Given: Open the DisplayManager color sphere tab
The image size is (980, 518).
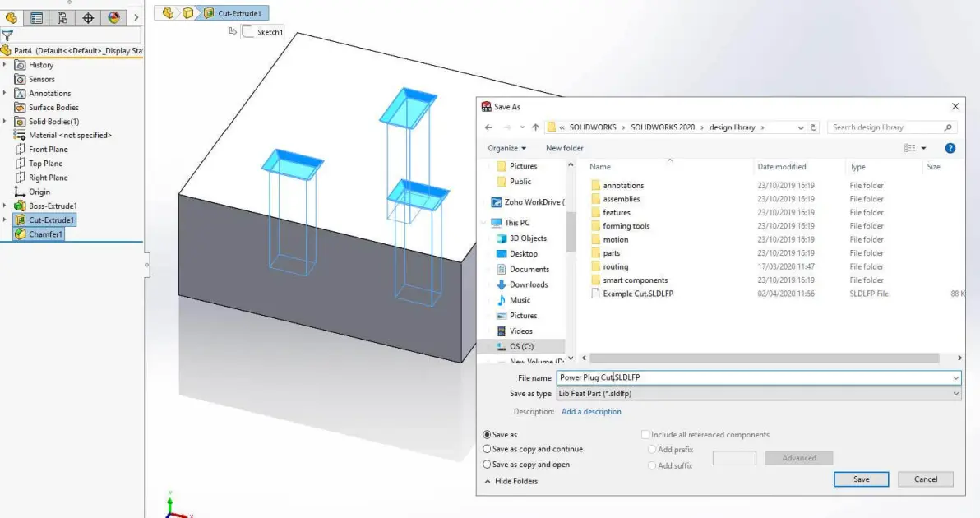Looking at the screenshot, I should pyautogui.click(x=113, y=18).
